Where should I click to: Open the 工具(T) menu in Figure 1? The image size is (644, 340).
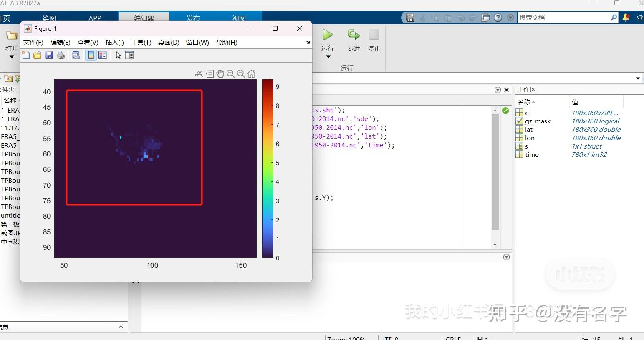click(141, 42)
